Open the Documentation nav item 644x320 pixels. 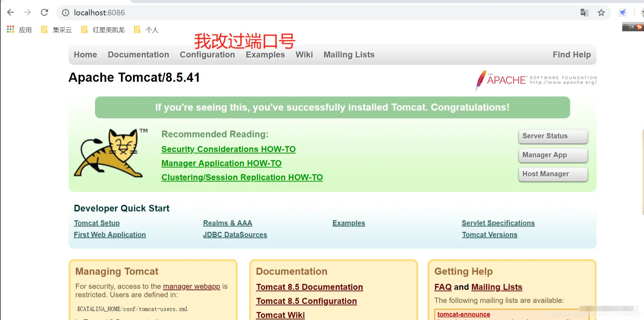(138, 55)
